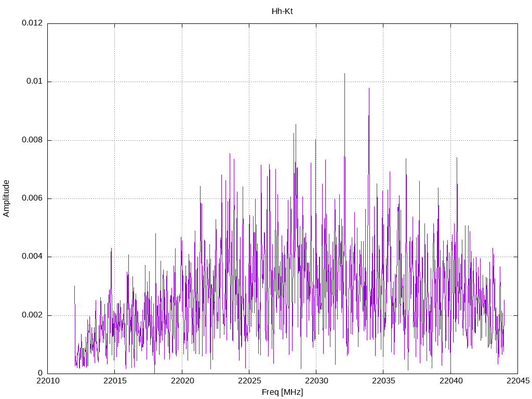Click the plot title Hh-Kt
Image resolution: width=532 pixels, height=399 pixels.
tap(282, 11)
